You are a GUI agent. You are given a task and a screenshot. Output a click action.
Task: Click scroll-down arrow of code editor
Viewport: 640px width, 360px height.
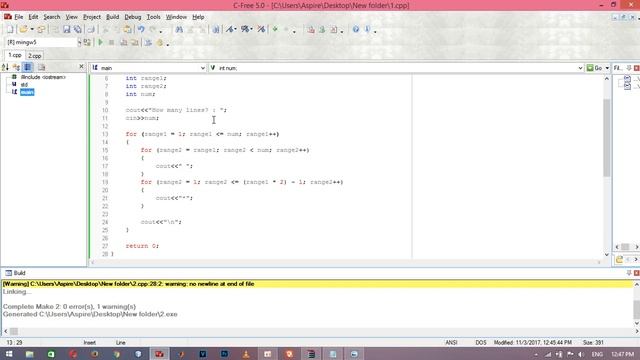pyautogui.click(x=607, y=255)
